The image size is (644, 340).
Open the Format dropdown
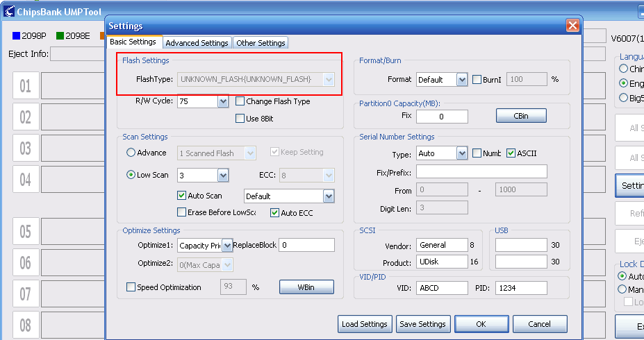click(x=462, y=80)
